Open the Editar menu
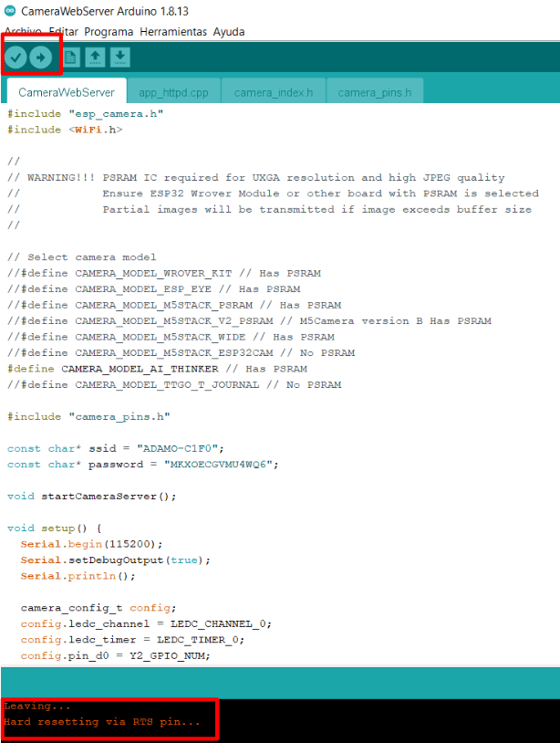 tap(63, 31)
